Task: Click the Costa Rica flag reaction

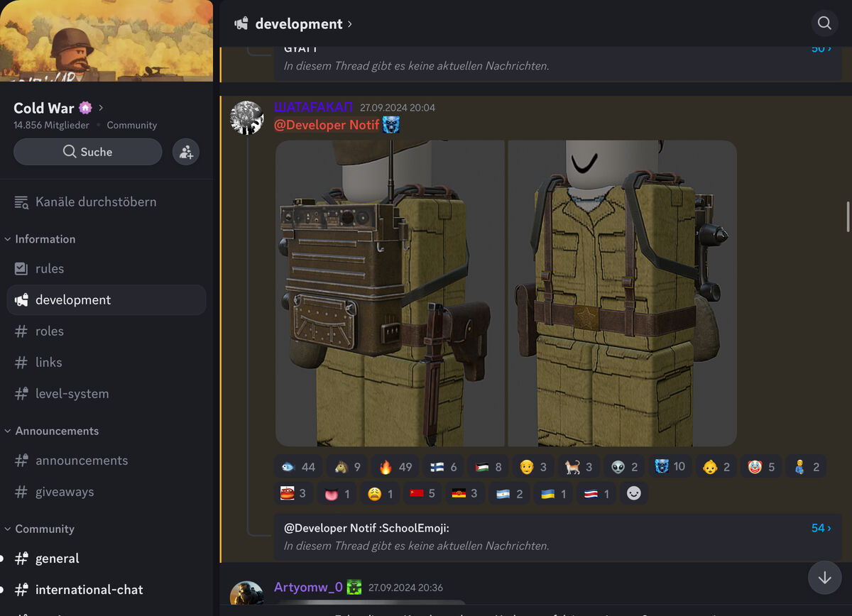Action: [x=596, y=493]
